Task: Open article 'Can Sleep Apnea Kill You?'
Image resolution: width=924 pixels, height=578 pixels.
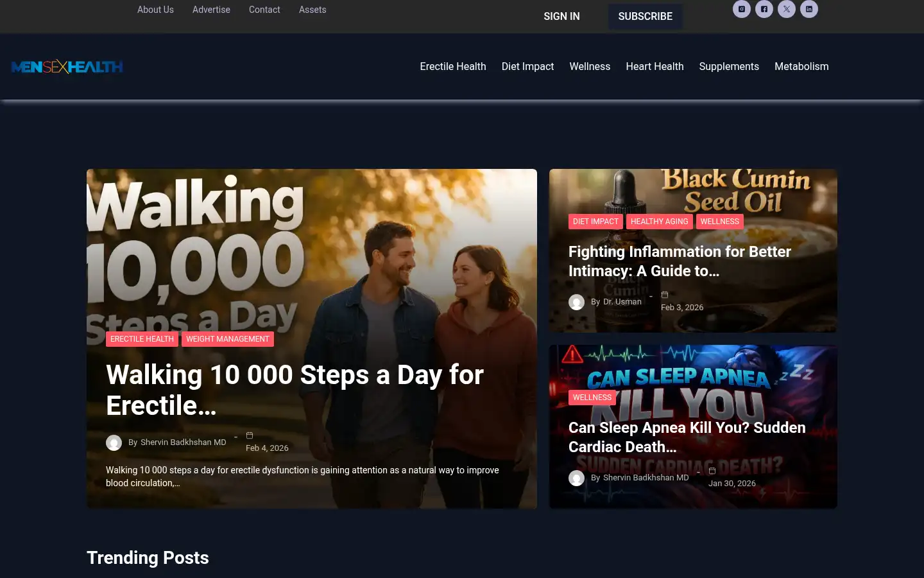Action: pos(687,437)
